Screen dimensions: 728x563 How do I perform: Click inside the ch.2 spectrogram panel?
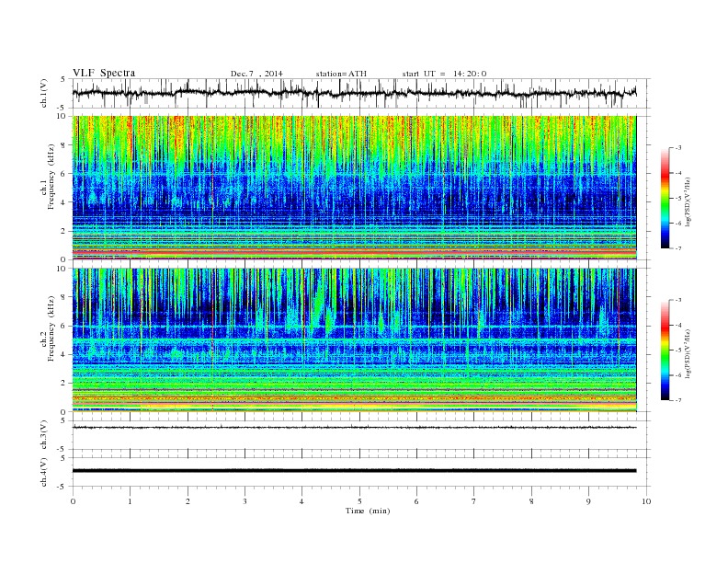(355, 340)
